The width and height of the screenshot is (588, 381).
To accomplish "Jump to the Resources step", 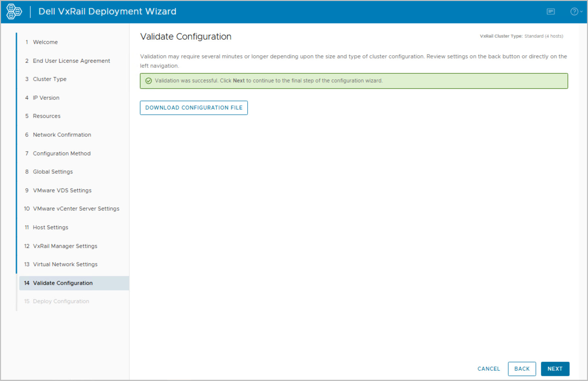I will [x=47, y=116].
